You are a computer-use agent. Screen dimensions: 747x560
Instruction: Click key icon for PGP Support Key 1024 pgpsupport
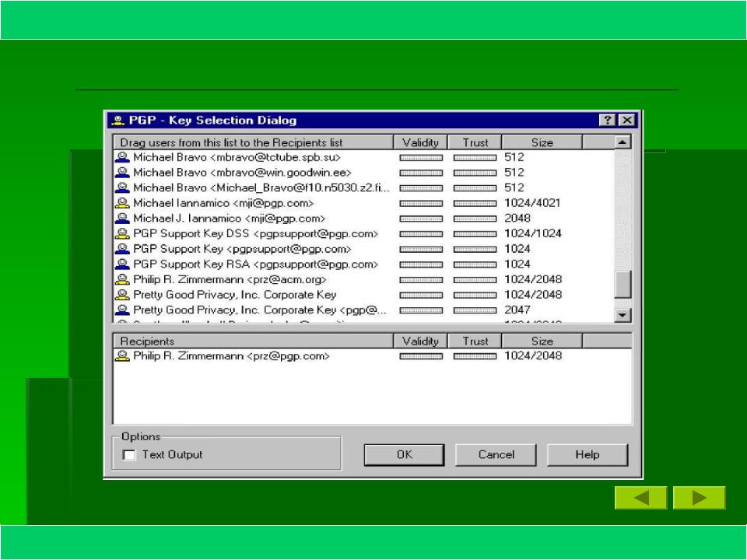[122, 249]
